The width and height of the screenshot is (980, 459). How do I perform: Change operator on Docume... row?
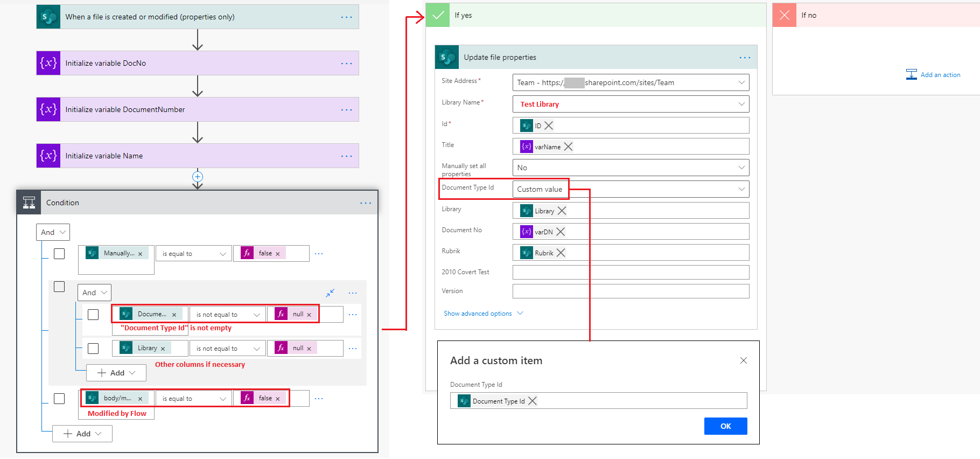pos(228,315)
